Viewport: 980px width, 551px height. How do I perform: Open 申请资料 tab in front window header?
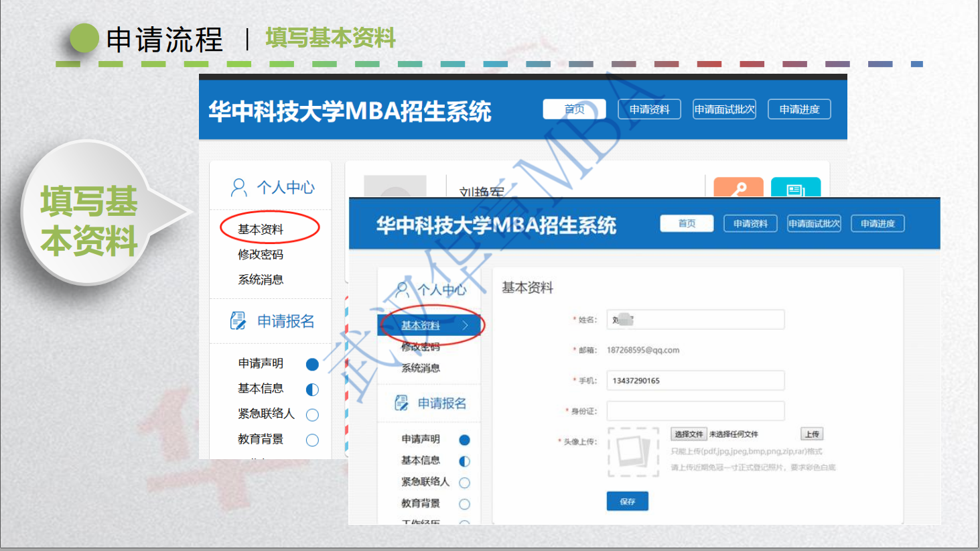(750, 223)
